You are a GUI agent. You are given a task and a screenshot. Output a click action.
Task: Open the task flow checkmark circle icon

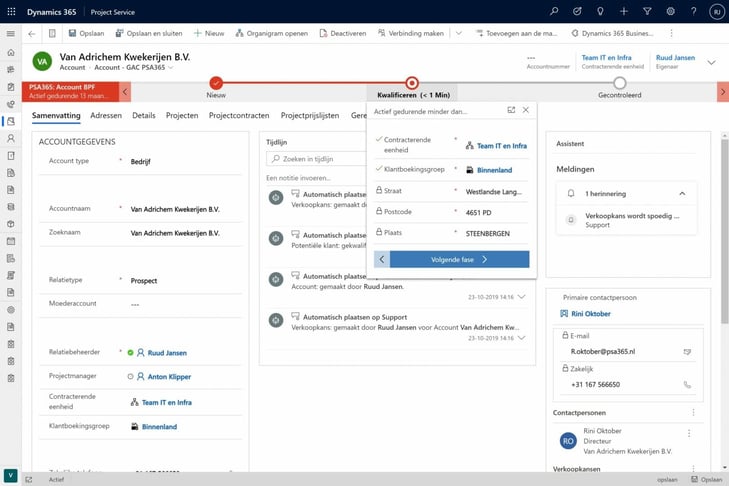pyautogui.click(x=577, y=11)
